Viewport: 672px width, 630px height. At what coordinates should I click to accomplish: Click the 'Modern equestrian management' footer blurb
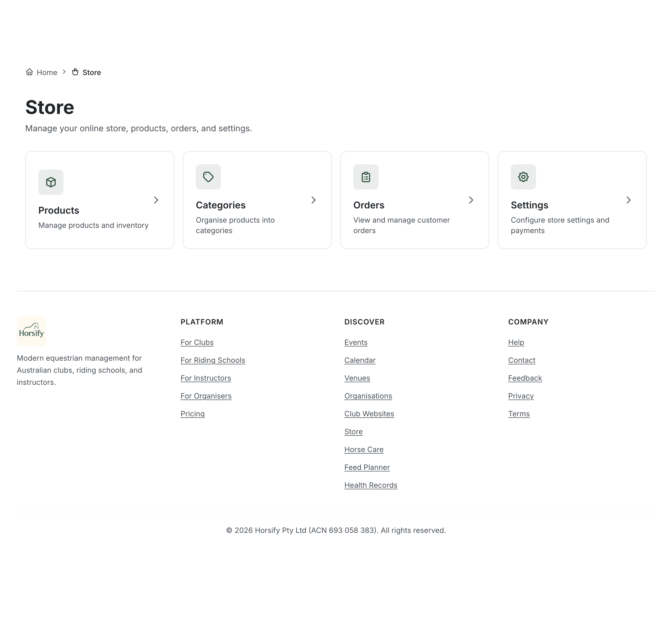click(80, 370)
